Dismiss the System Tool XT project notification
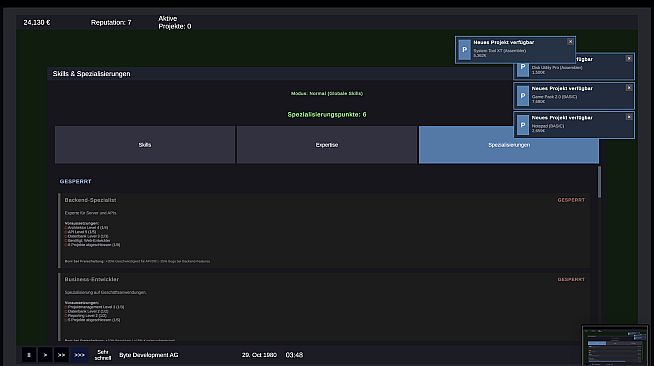Image resolution: width=654 pixels, height=366 pixels. [x=570, y=42]
